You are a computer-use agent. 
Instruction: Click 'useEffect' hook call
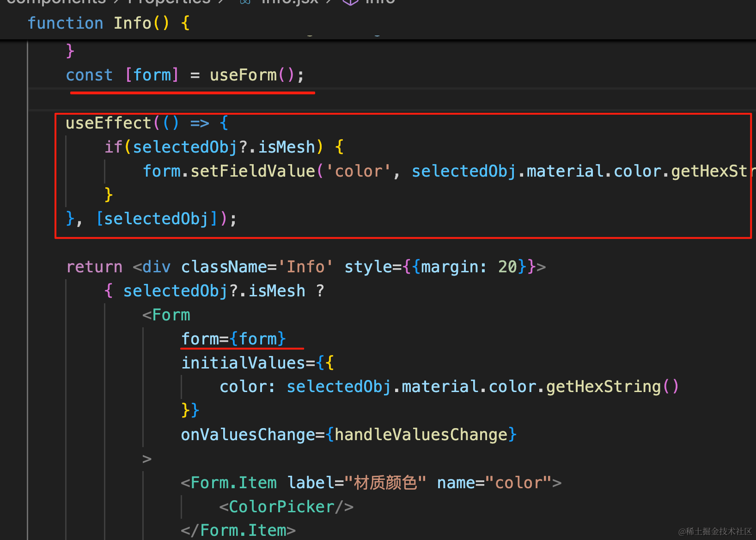(x=109, y=123)
